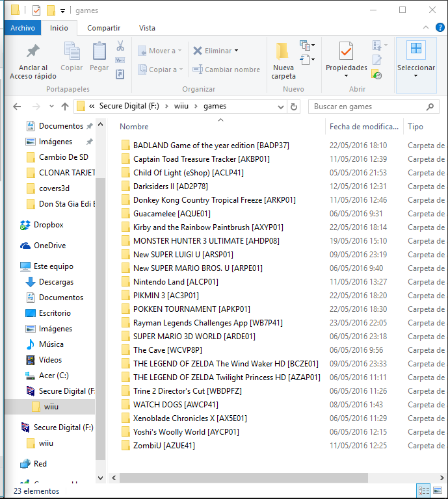This screenshot has width=448, height=499.
Task: Open the Eliminar dropdown arrow
Action: click(236, 51)
